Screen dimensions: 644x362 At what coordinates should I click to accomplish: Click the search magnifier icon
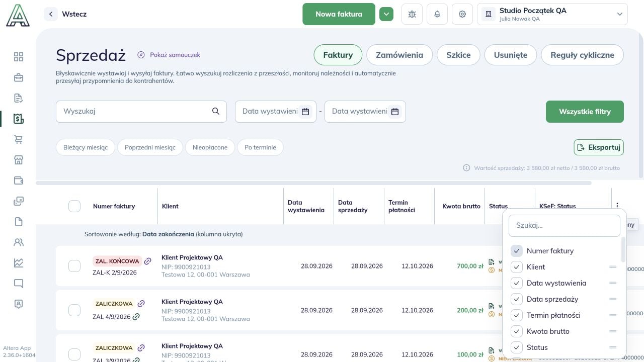(216, 111)
